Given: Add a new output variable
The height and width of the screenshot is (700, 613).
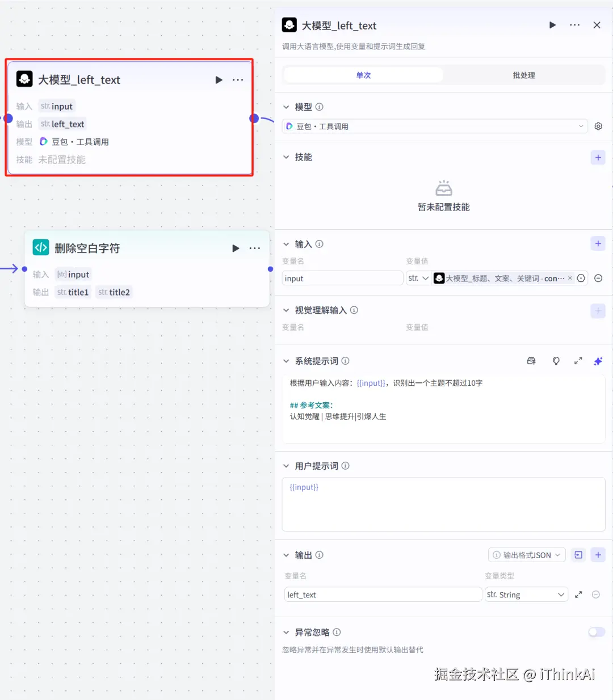Looking at the screenshot, I should click(598, 555).
